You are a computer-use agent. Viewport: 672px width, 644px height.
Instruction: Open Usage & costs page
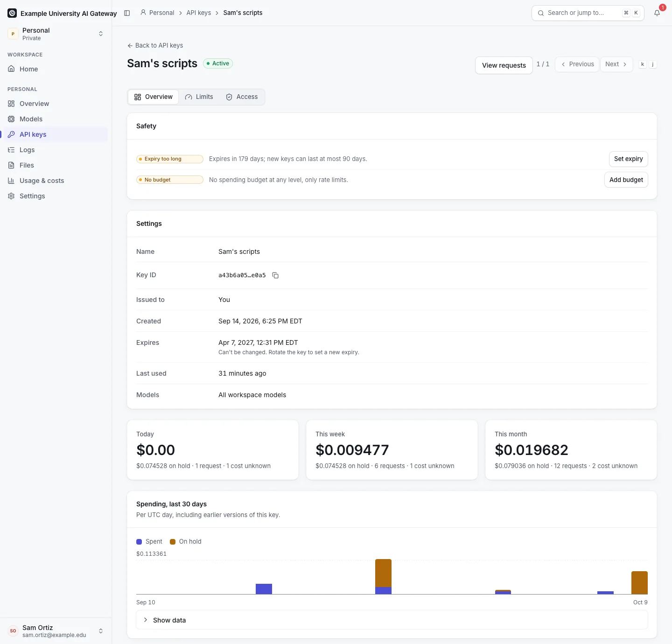pyautogui.click(x=56, y=181)
